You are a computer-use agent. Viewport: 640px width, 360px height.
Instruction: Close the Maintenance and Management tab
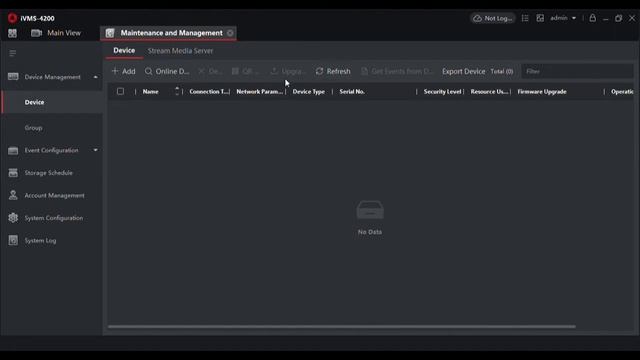point(230,33)
